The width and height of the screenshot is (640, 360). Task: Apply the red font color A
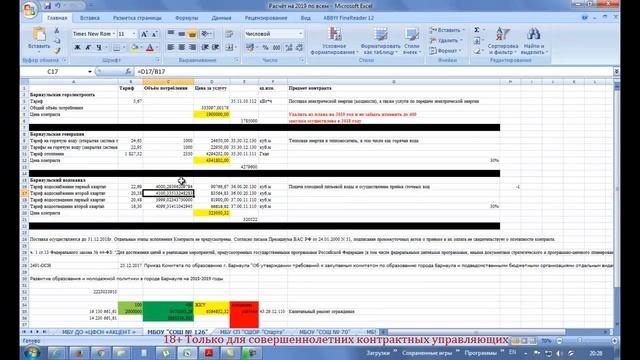coord(149,48)
